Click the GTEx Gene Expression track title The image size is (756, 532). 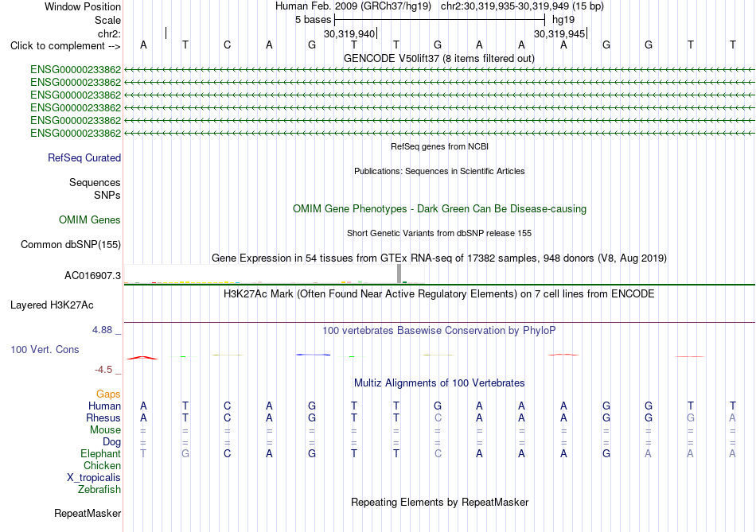pos(439,258)
